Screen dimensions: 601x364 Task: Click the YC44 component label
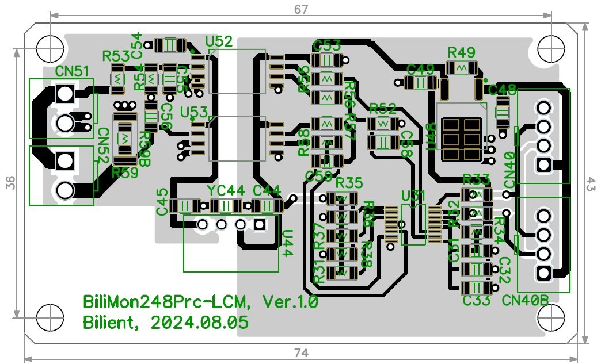tap(226, 190)
